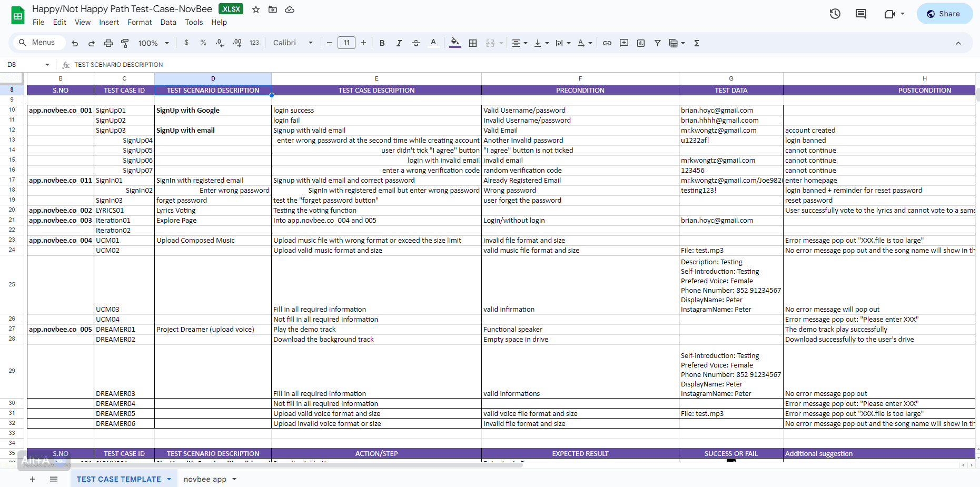980x487 pixels.
Task: Open the Format menu
Action: [140, 22]
